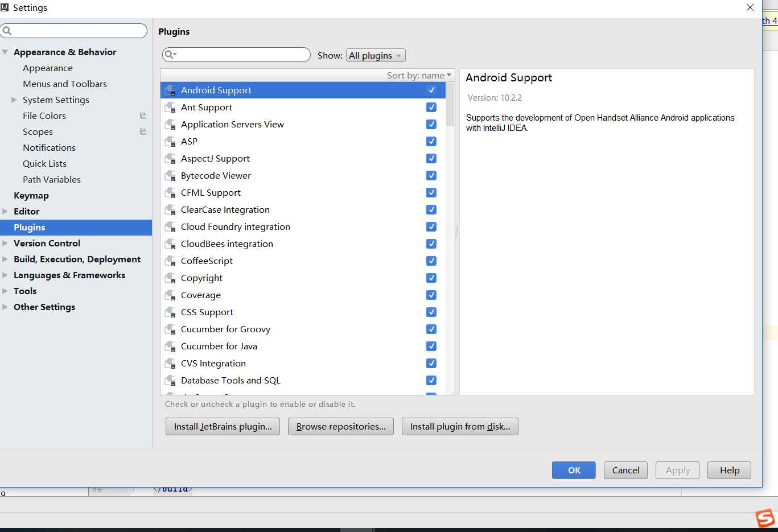Collapse the Appearance & Behavior section

[x=5, y=52]
